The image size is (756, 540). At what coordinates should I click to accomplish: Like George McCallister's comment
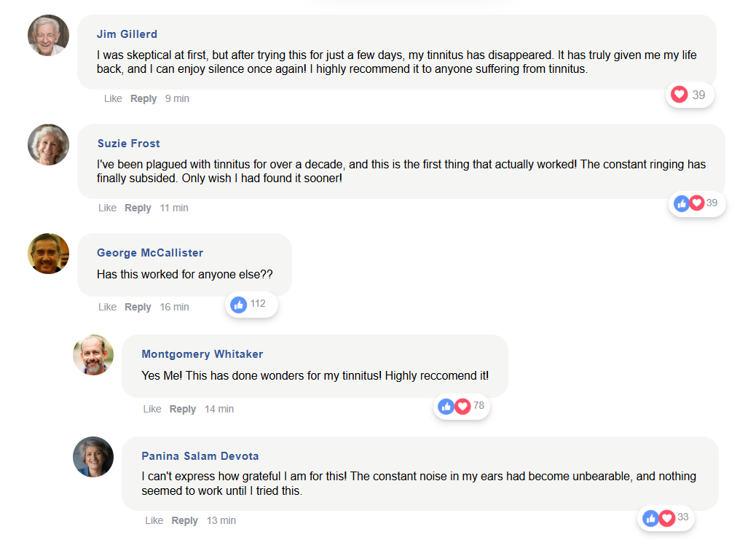pos(107,307)
